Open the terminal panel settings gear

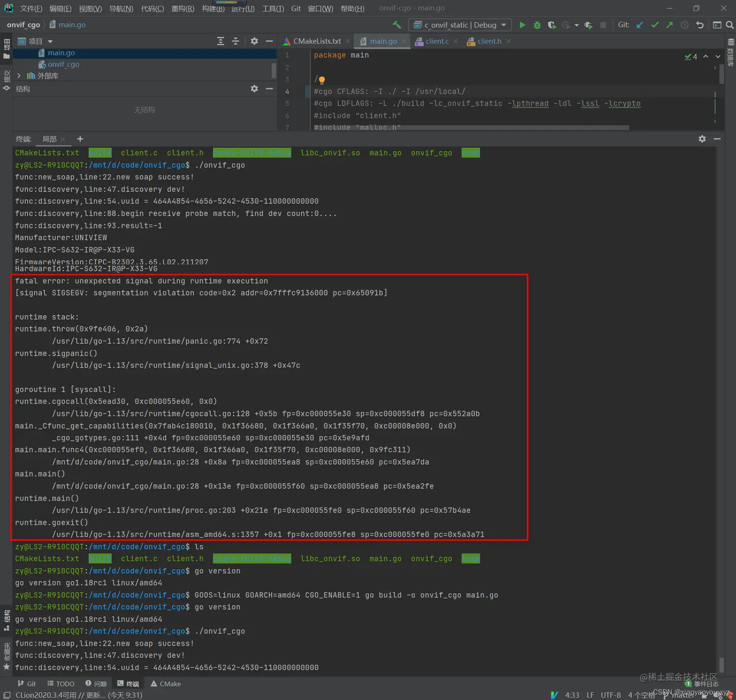702,139
